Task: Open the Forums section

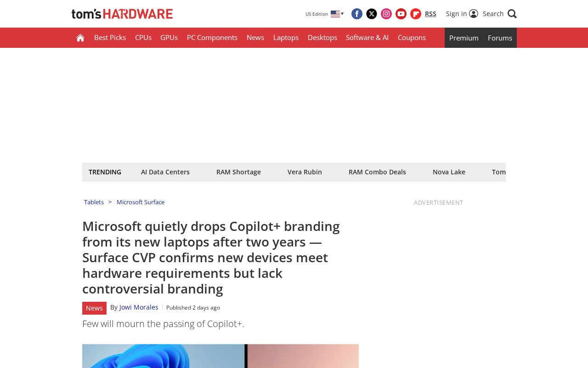Action: tap(500, 38)
